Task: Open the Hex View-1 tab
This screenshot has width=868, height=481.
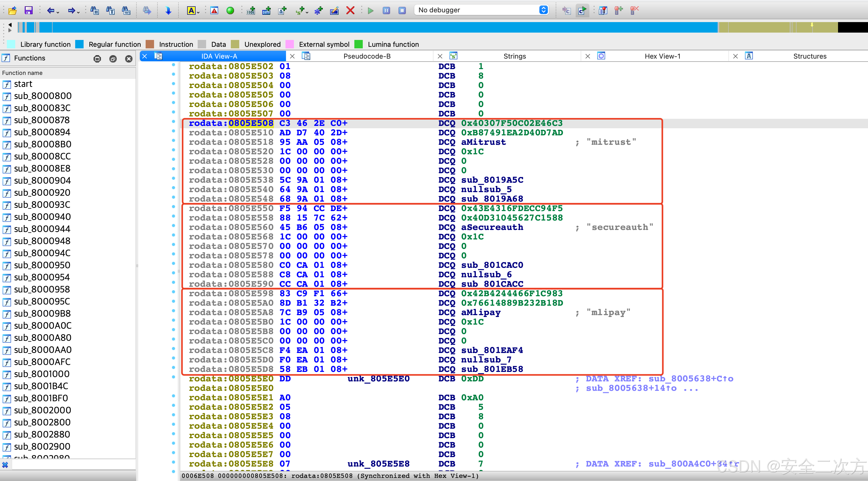Action: 662,56
